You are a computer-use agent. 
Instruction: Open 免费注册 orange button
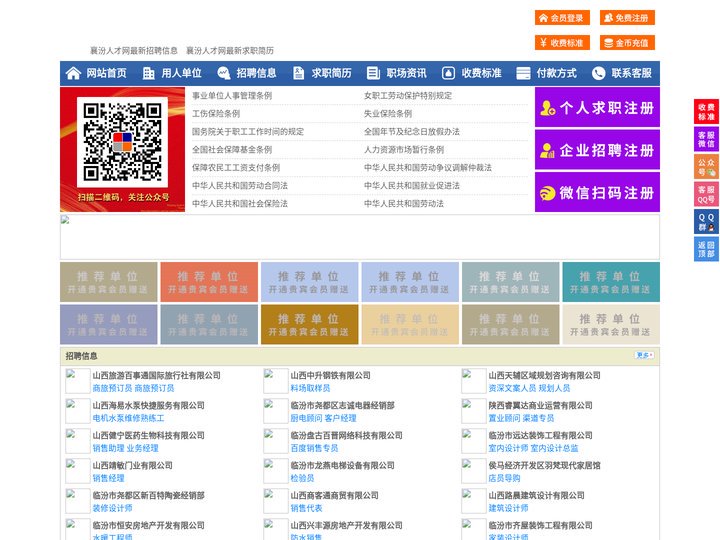[627, 18]
